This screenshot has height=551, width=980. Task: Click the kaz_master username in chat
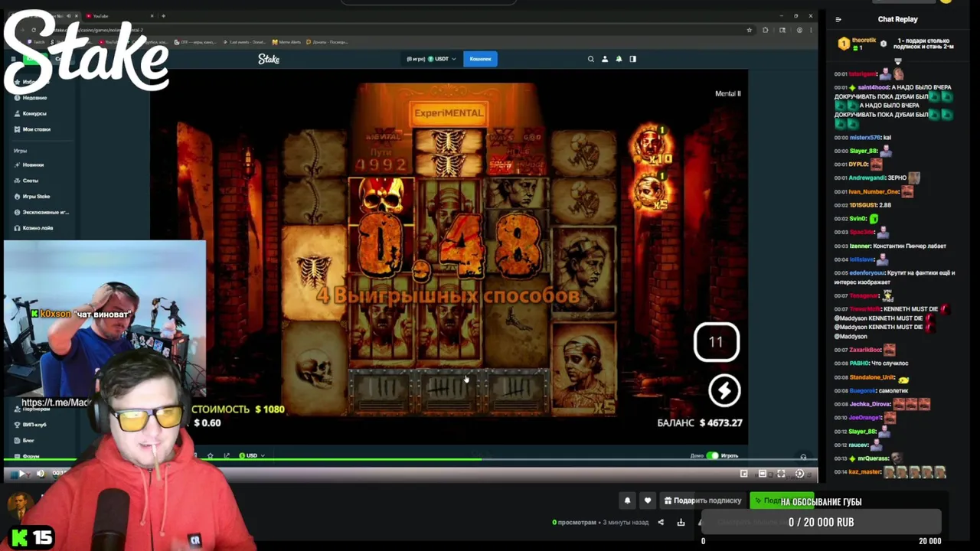865,472
